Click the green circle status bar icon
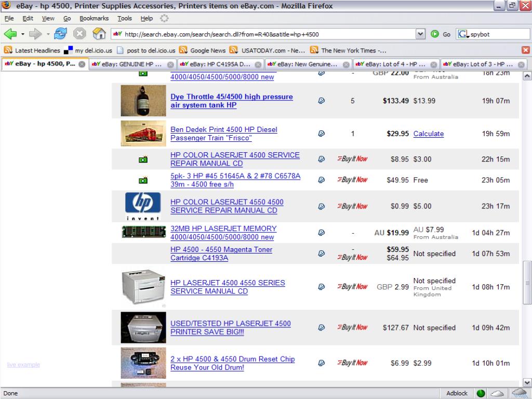The image size is (532, 399). pyautogui.click(x=481, y=393)
